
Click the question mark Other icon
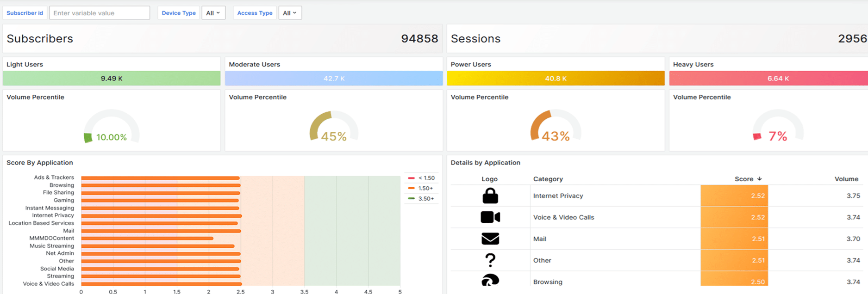click(x=490, y=260)
